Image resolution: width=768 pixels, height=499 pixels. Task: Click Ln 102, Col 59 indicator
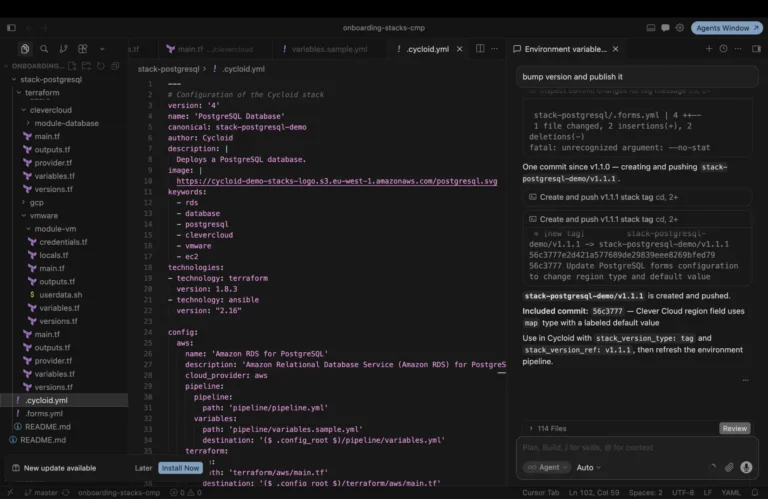tap(594, 493)
